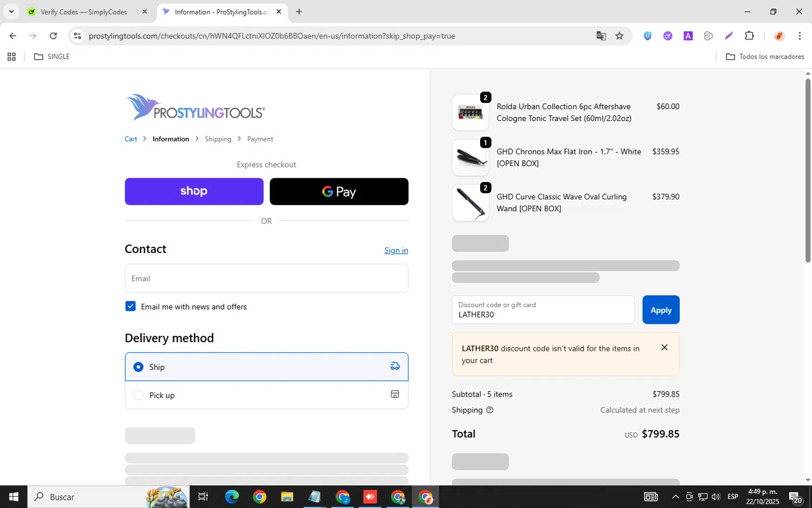The image size is (812, 508).
Task: Click the Rolda Aftershave set thumbnail
Action: coord(470,112)
